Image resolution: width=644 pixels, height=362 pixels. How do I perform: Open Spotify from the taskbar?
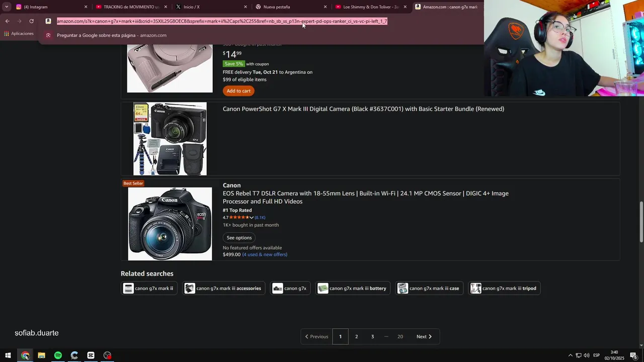point(58,355)
